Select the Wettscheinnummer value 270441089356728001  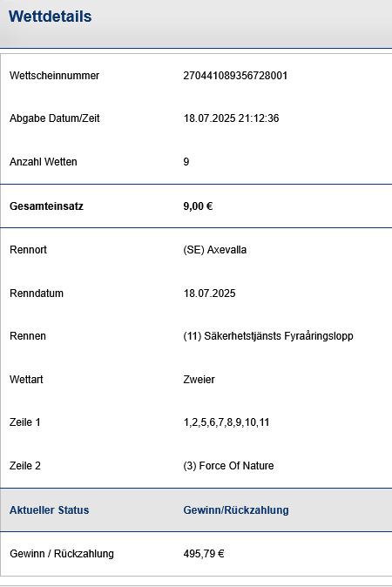235,76
